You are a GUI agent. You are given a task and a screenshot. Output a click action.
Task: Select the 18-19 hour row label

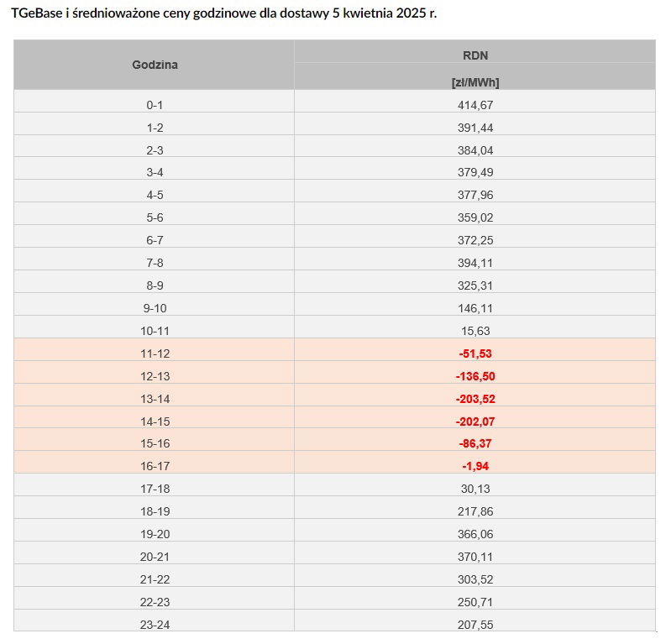click(x=155, y=511)
